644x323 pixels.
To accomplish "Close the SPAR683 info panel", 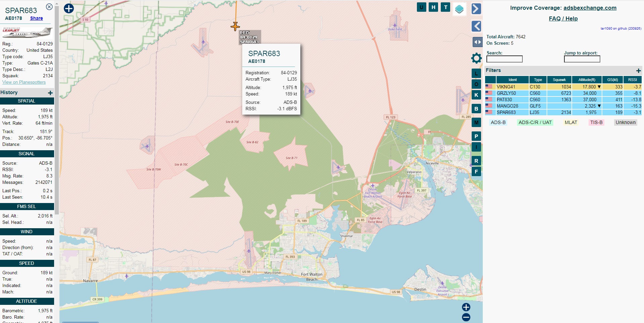I will tap(49, 7).
